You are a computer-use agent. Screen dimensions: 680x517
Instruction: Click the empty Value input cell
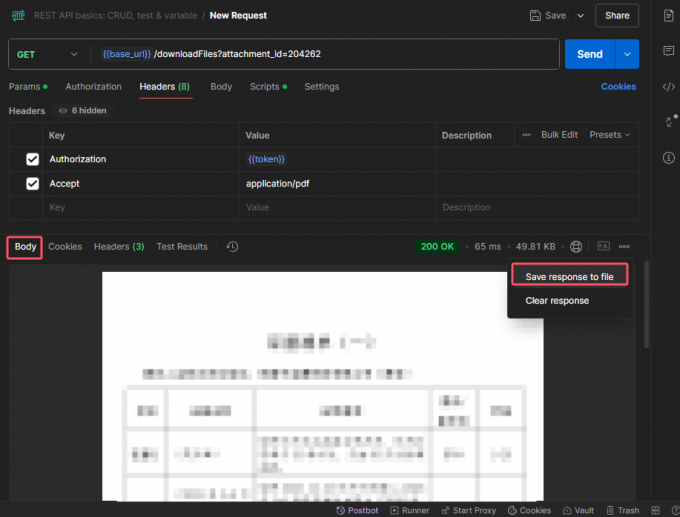pyautogui.click(x=337, y=207)
